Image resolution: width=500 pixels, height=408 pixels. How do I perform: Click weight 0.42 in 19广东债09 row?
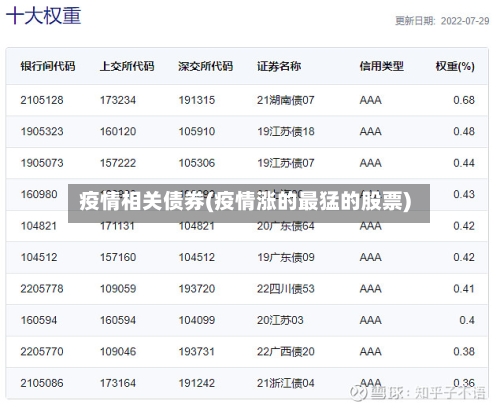point(464,257)
